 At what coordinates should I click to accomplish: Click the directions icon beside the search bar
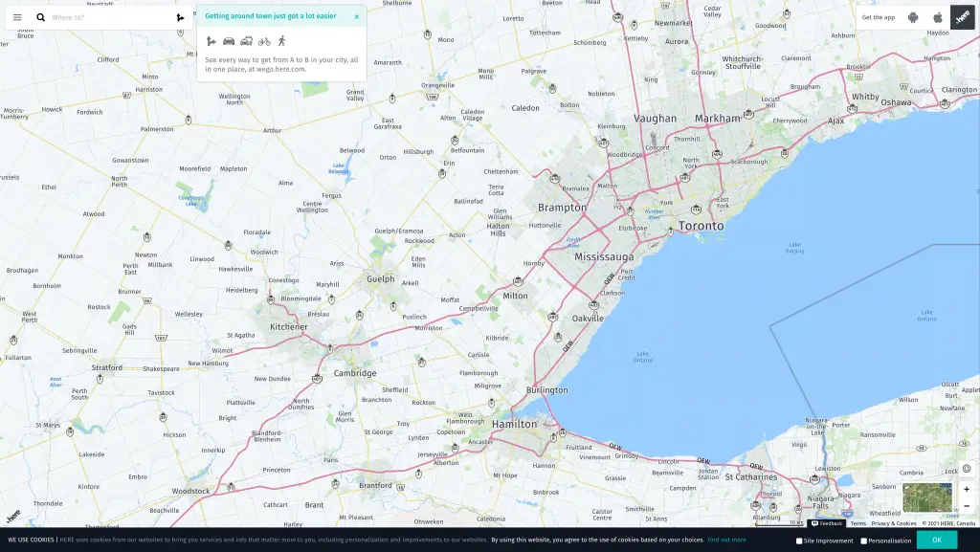[179, 16]
